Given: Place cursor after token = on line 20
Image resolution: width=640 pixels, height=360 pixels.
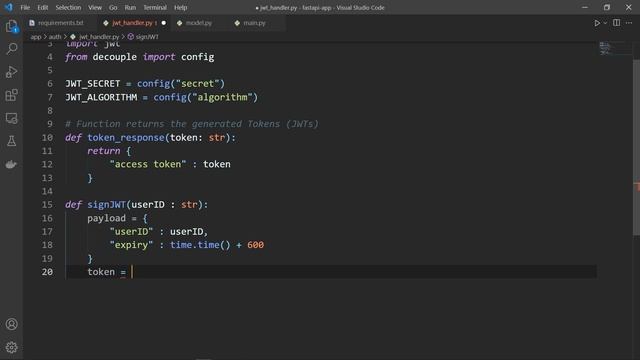Looking at the screenshot, I should (x=132, y=272).
